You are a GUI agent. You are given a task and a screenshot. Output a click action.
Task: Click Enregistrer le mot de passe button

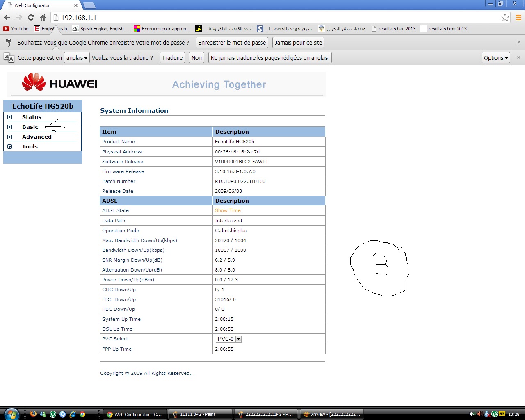tap(232, 43)
